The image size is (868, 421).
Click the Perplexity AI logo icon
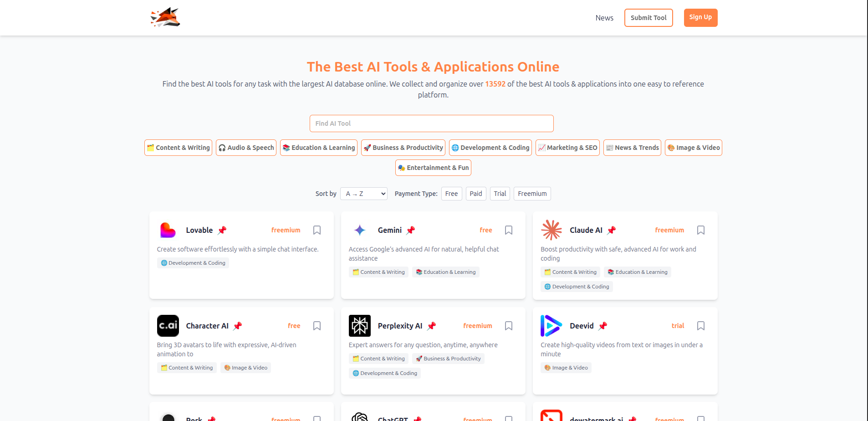359,326
